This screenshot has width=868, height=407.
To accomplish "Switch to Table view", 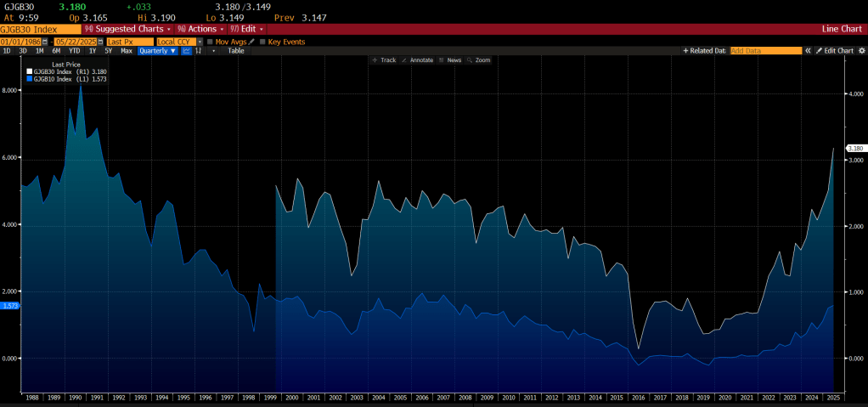I will [x=235, y=51].
